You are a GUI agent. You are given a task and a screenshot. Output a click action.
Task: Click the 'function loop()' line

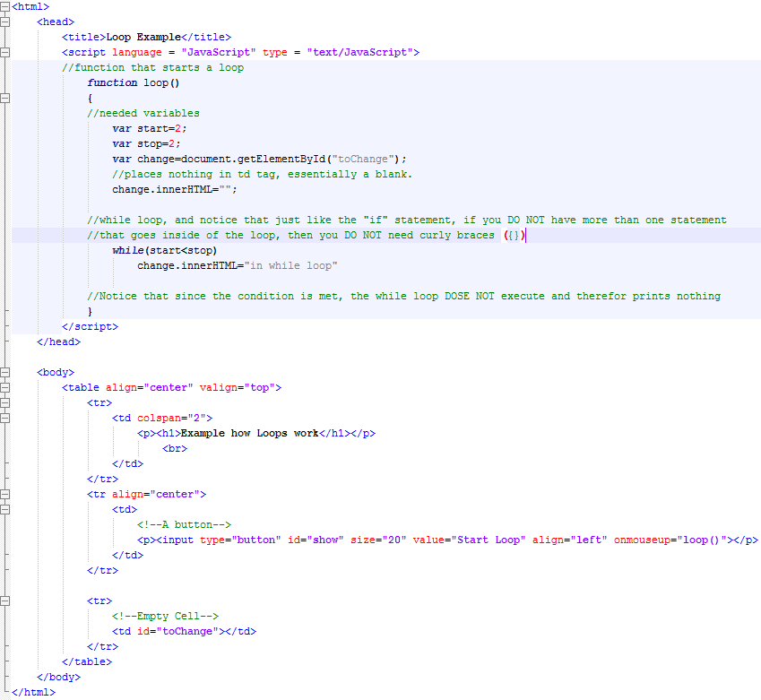pos(134,82)
